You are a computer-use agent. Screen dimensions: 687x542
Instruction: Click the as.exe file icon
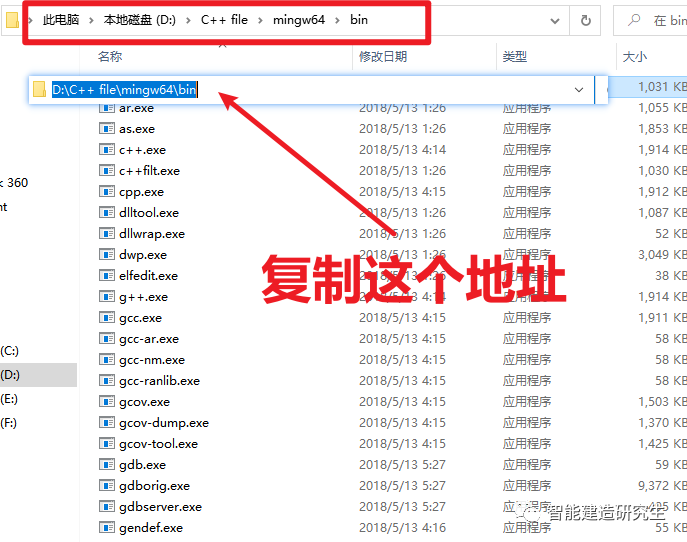106,128
